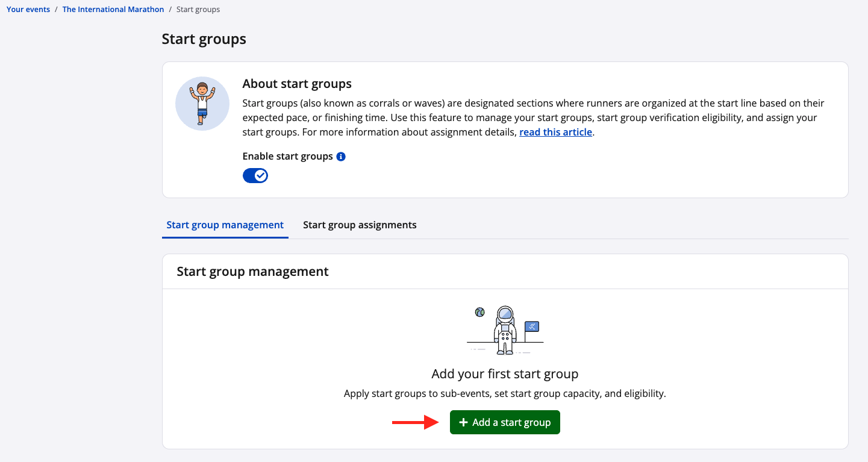Click the blue flag in the illustration
This screenshot has height=462, width=868.
point(532,326)
